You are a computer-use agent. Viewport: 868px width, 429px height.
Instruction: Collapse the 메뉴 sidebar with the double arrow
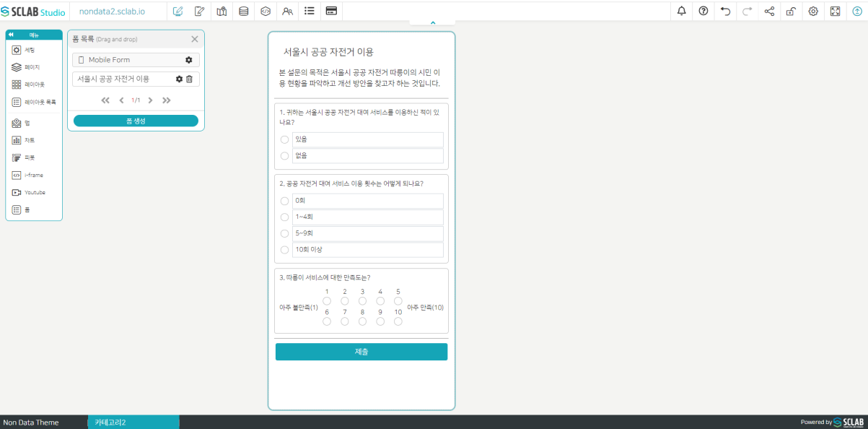click(10, 34)
